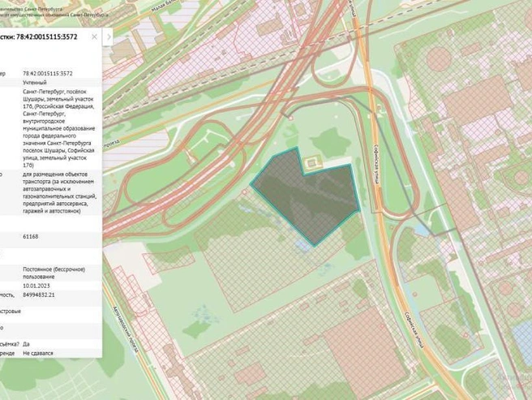Close the parcel info panel
Image resolution: width=532 pixels, height=400 pixels.
[x=94, y=37]
